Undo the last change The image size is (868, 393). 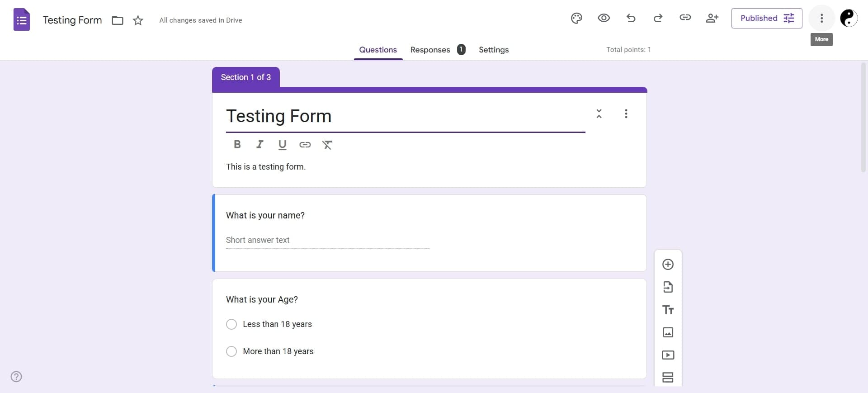[x=631, y=18]
